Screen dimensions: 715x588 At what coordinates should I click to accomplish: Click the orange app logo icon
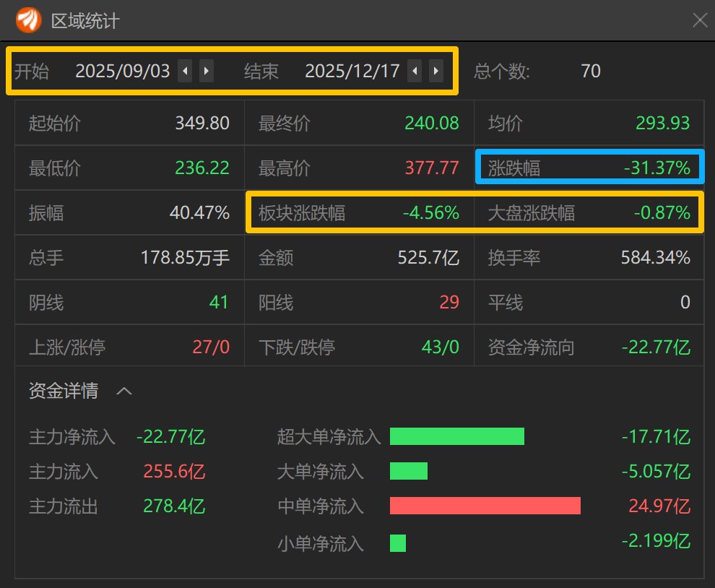(30, 20)
